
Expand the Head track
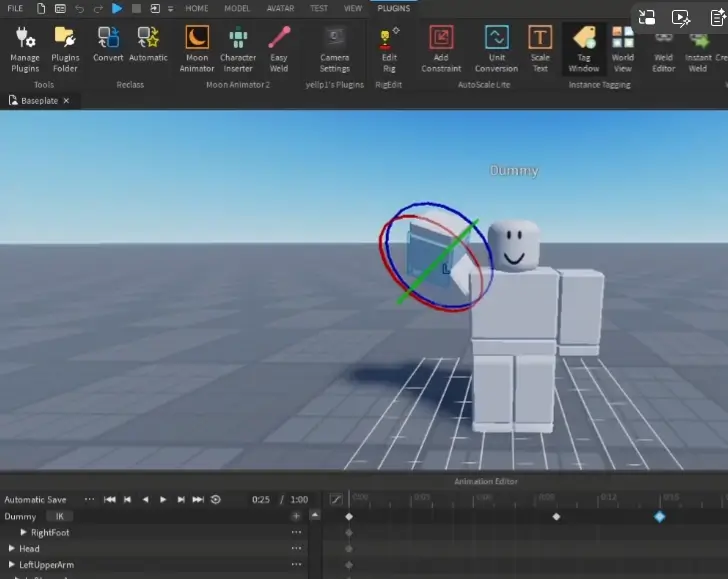[12, 548]
